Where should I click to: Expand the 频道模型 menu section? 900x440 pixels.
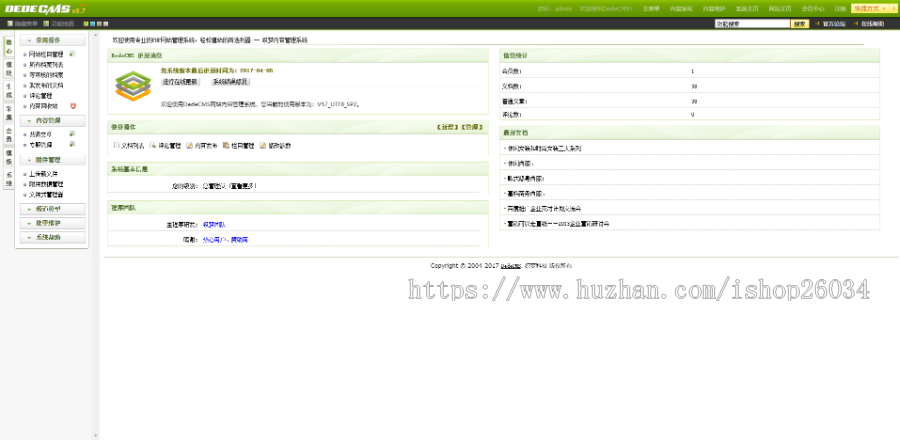click(53, 209)
